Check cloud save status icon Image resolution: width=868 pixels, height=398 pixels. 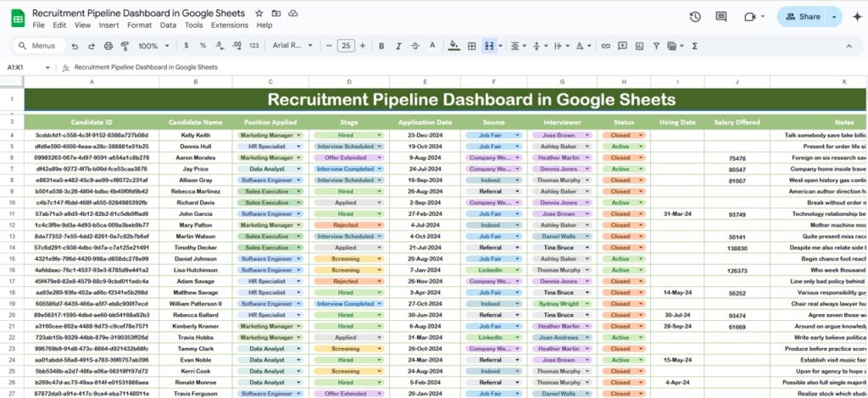(293, 13)
